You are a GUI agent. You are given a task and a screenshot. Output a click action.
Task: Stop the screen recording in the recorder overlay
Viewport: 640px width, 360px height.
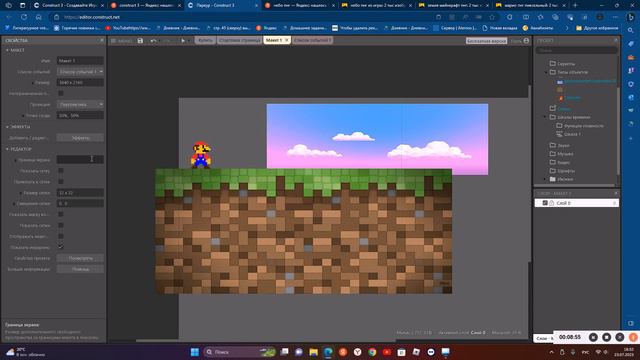[x=607, y=337]
